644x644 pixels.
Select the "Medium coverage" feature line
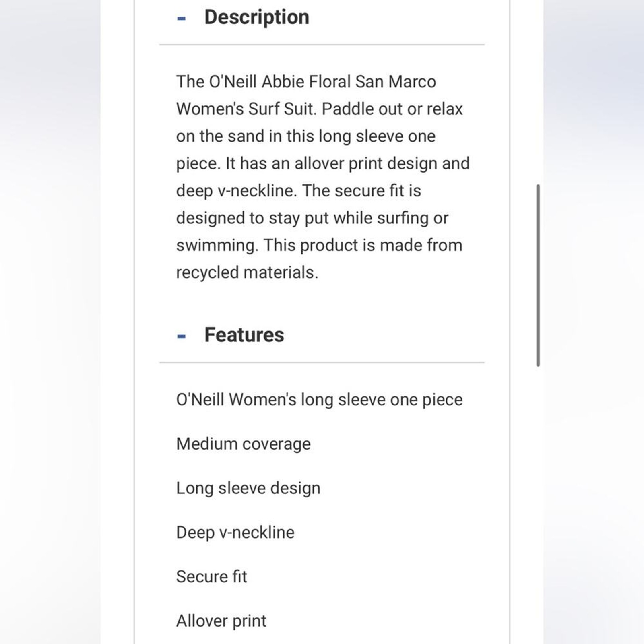pos(244,444)
